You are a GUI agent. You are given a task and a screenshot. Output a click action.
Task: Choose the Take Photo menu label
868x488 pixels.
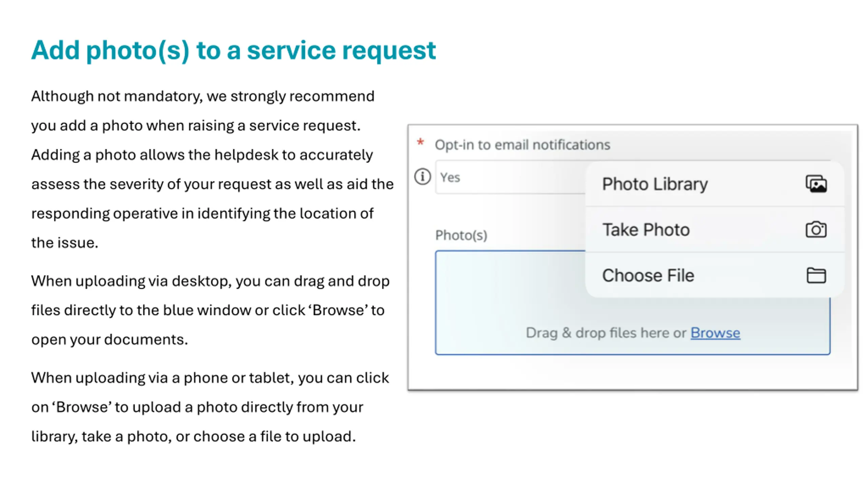646,230
